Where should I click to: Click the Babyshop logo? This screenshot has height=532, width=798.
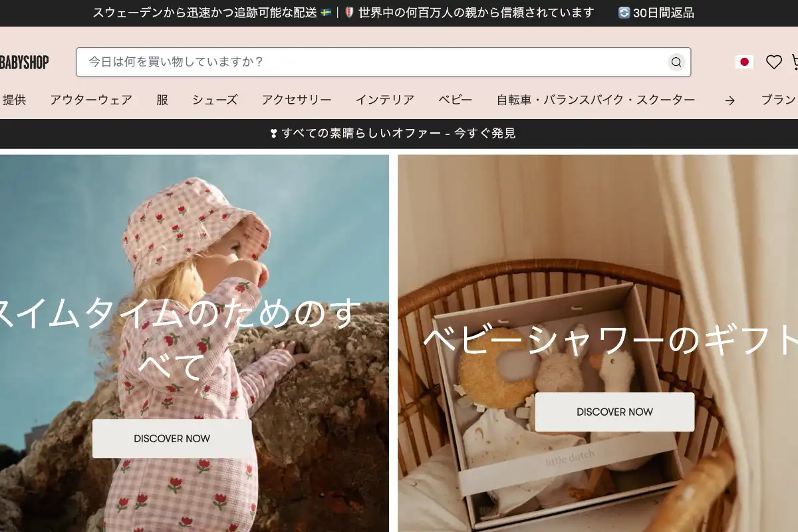[x=25, y=61]
